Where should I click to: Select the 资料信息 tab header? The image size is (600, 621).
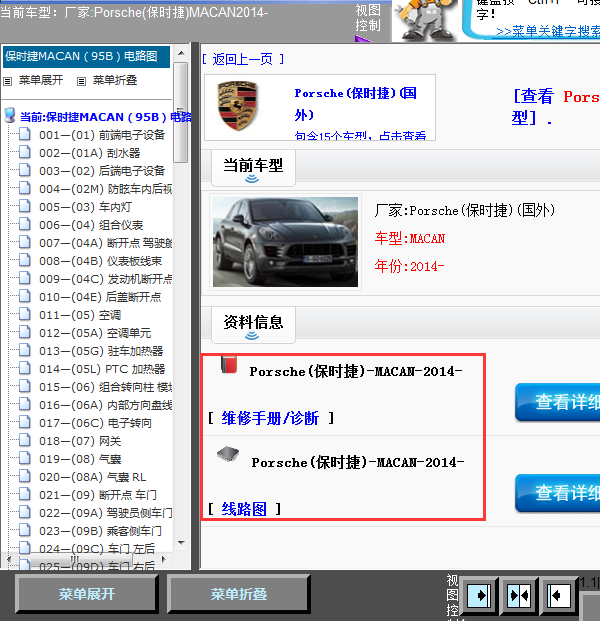click(253, 325)
